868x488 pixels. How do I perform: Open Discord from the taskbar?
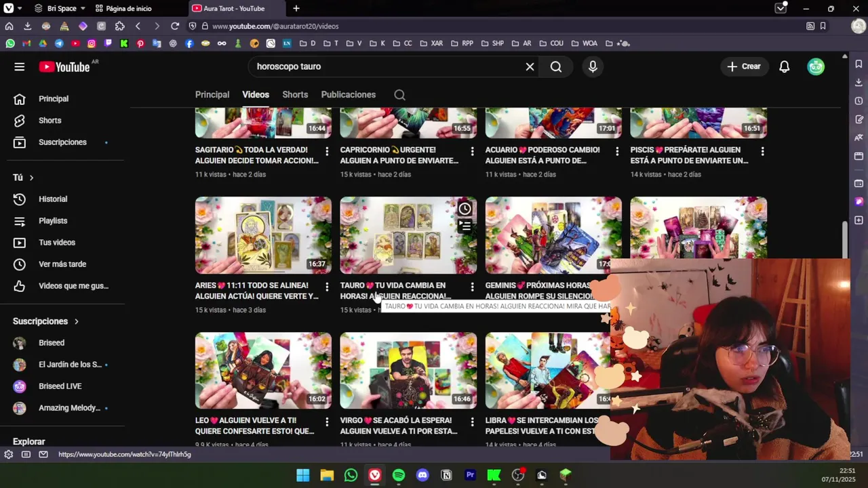tap(422, 475)
